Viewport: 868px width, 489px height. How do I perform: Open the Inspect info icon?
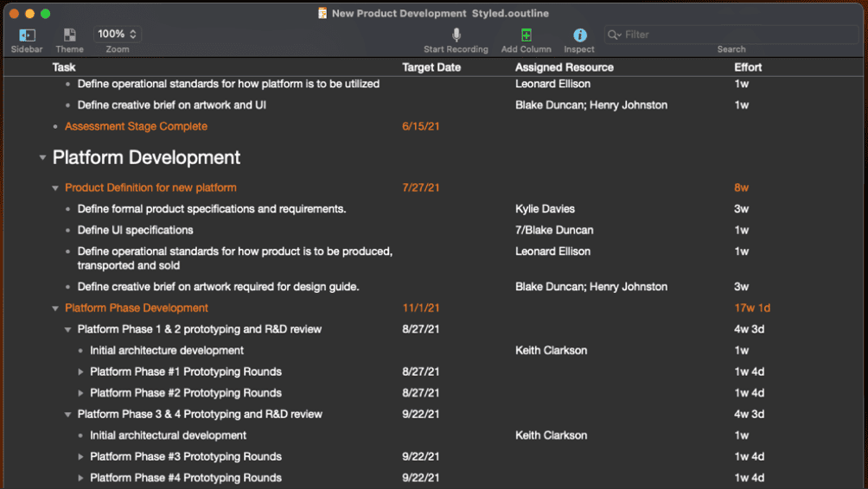pyautogui.click(x=579, y=35)
